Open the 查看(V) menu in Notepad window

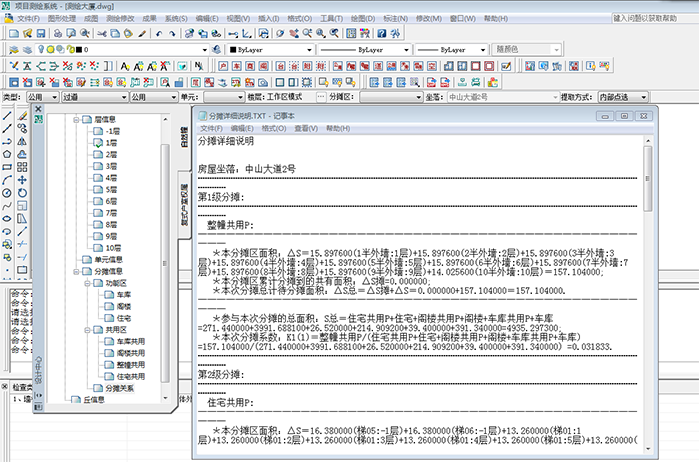coord(306,128)
